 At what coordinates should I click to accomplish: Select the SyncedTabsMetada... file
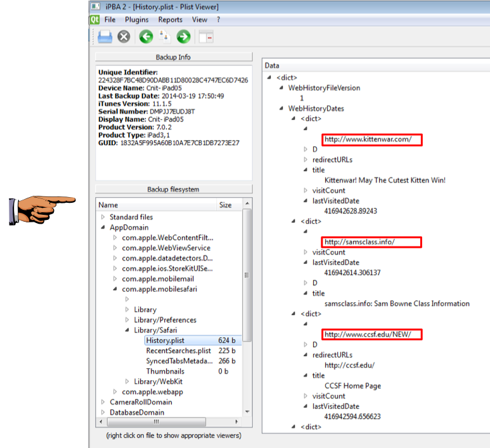point(179,361)
